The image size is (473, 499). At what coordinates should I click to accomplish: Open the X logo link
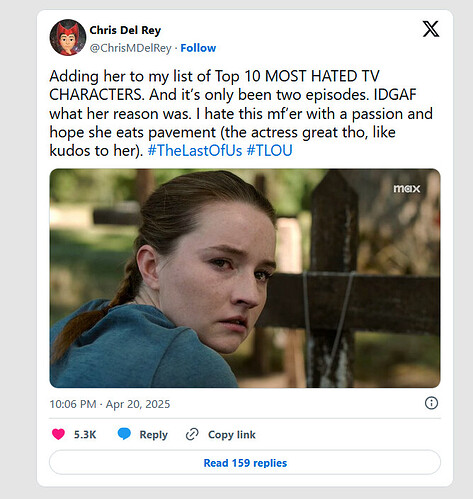[x=431, y=29]
